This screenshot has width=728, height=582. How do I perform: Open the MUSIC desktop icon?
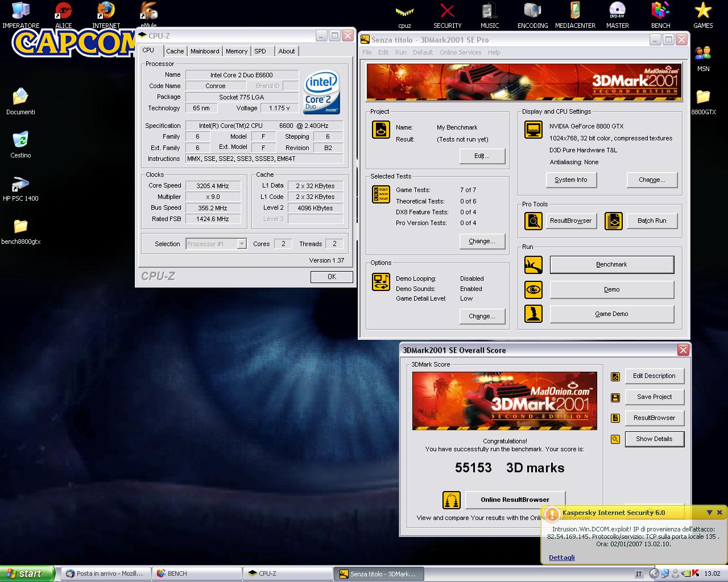tap(490, 11)
